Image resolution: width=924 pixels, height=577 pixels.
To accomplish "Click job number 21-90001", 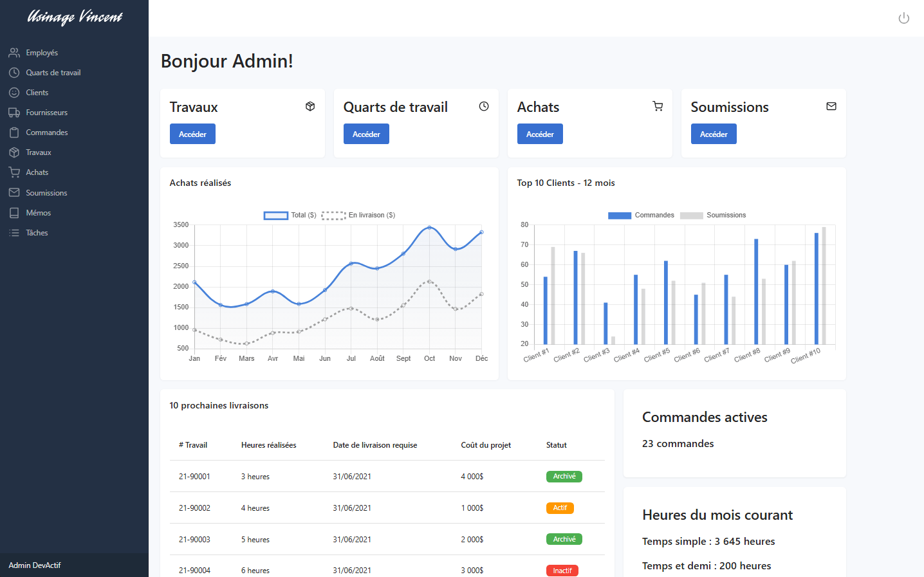I will [x=194, y=477].
